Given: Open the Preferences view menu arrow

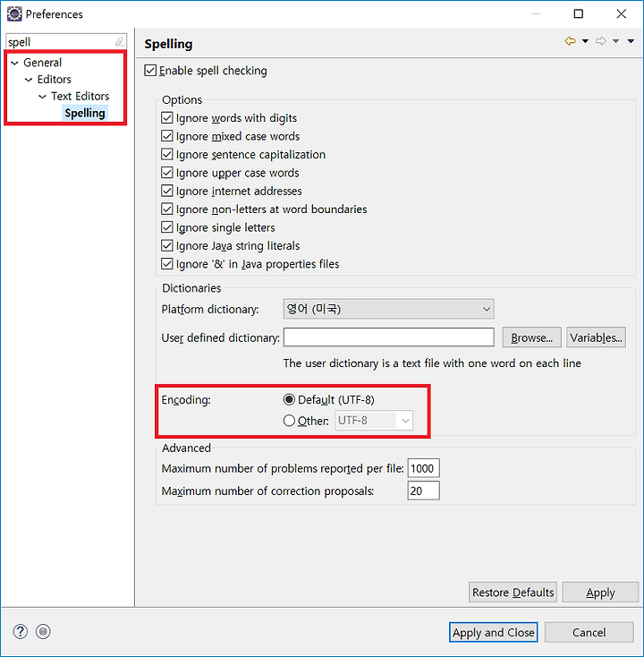Looking at the screenshot, I should tap(631, 41).
